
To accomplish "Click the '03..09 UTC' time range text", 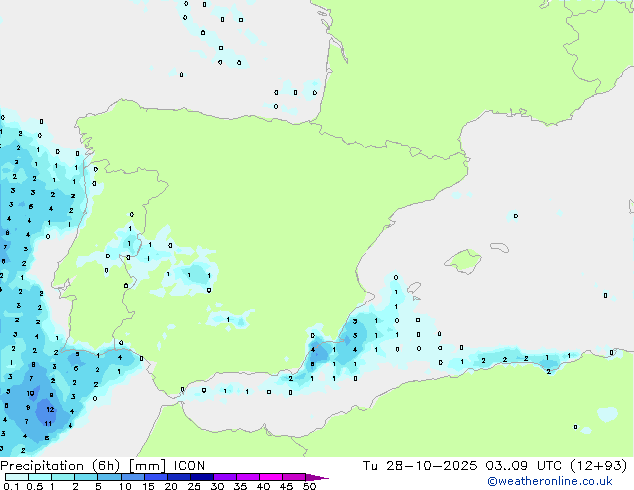I will [523, 466].
